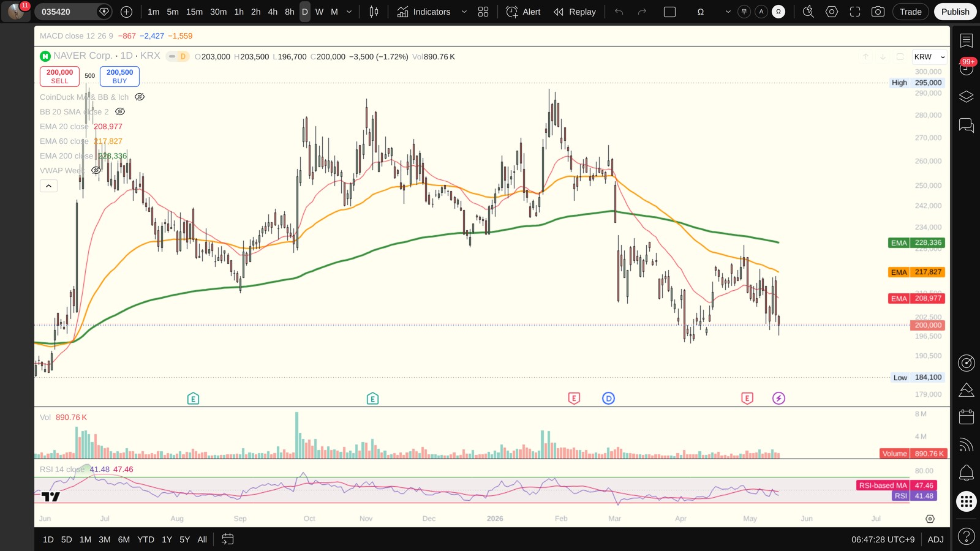Open the watchlist panel icon
The height and width of the screenshot is (551, 980).
pyautogui.click(x=966, y=40)
